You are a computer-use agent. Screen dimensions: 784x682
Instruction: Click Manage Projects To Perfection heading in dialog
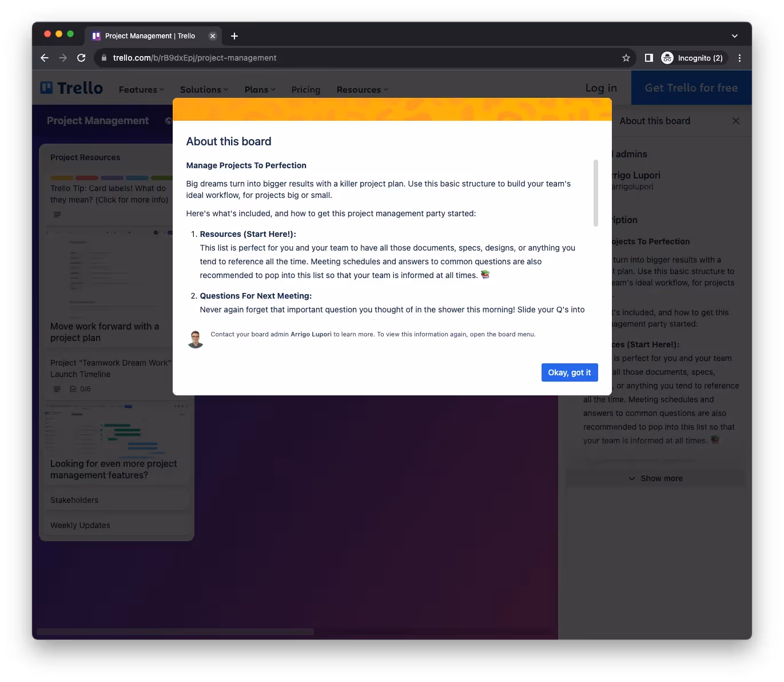tap(246, 165)
